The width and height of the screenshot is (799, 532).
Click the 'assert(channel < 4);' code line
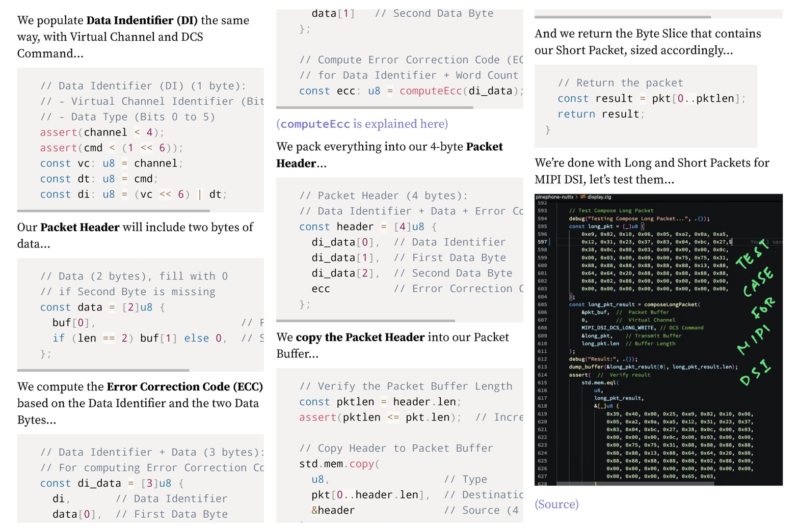102,132
